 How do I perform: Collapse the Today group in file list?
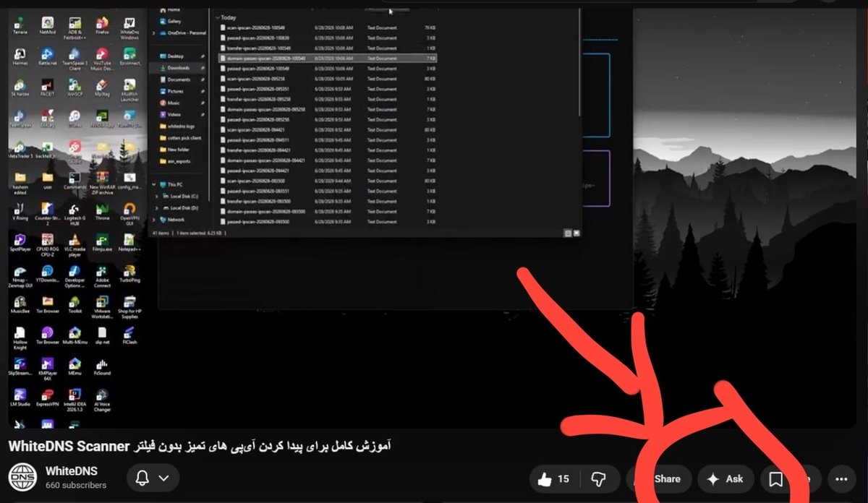(x=218, y=17)
